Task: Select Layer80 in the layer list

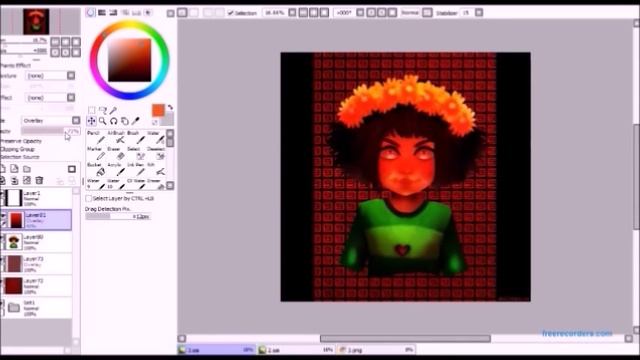Action: (37, 242)
